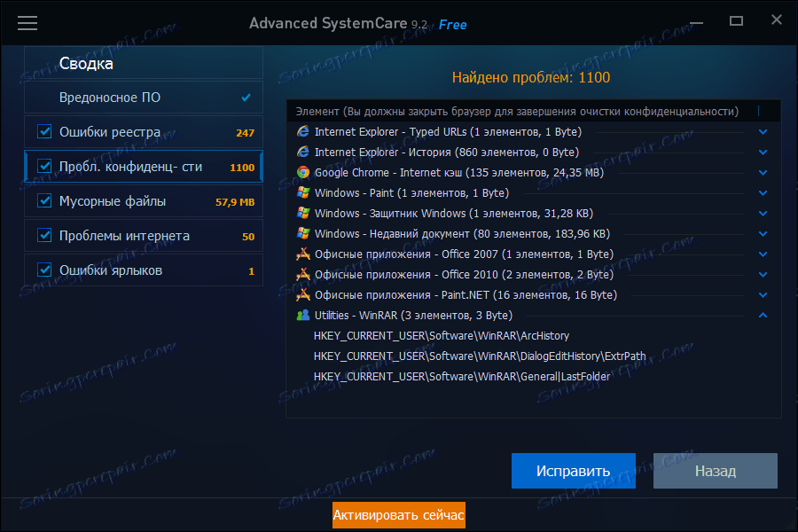Image resolution: width=798 pixels, height=532 pixels.
Task: Uncheck the Ошибки ярлыков checkbox
Action: (x=45, y=270)
